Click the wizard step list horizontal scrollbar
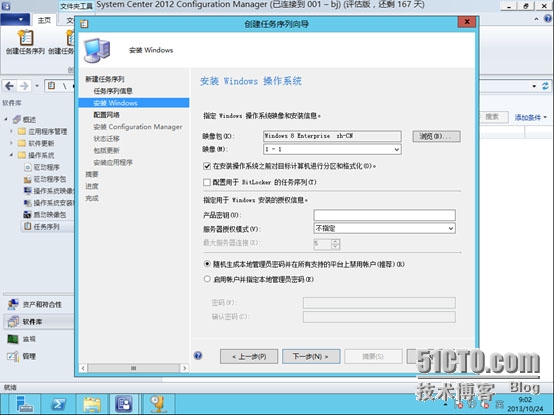This screenshot has height=415, width=554. (x=134, y=368)
